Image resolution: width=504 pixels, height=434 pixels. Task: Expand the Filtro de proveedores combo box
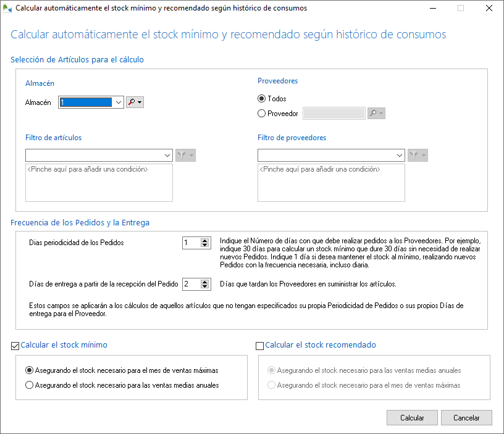click(x=399, y=155)
